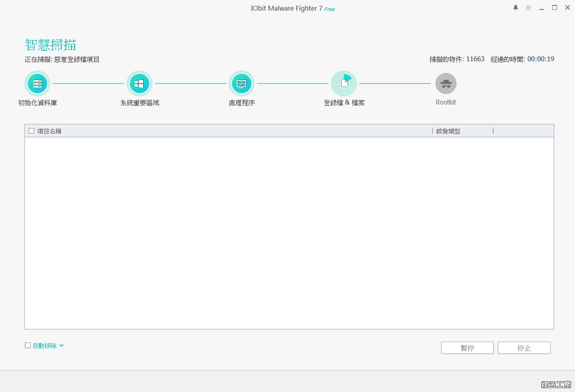575x392 pixels.
Task: Open the notification bell icon
Action: tap(516, 7)
